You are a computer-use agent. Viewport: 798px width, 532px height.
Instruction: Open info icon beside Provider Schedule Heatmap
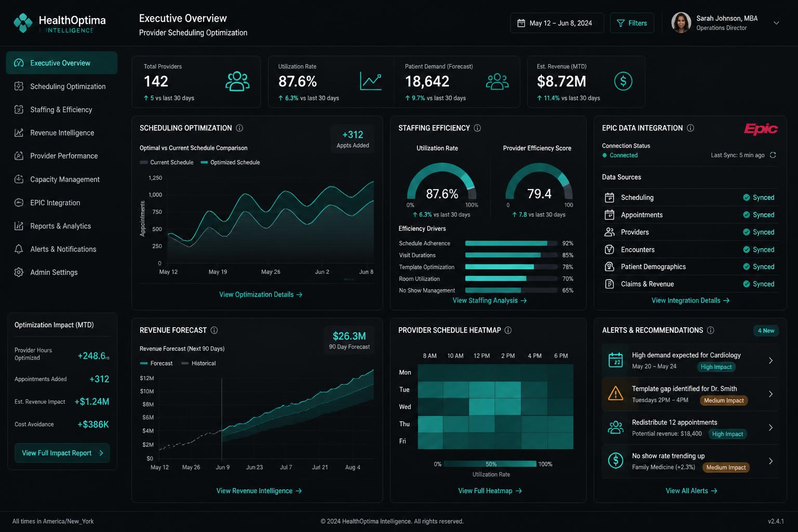[508, 330]
